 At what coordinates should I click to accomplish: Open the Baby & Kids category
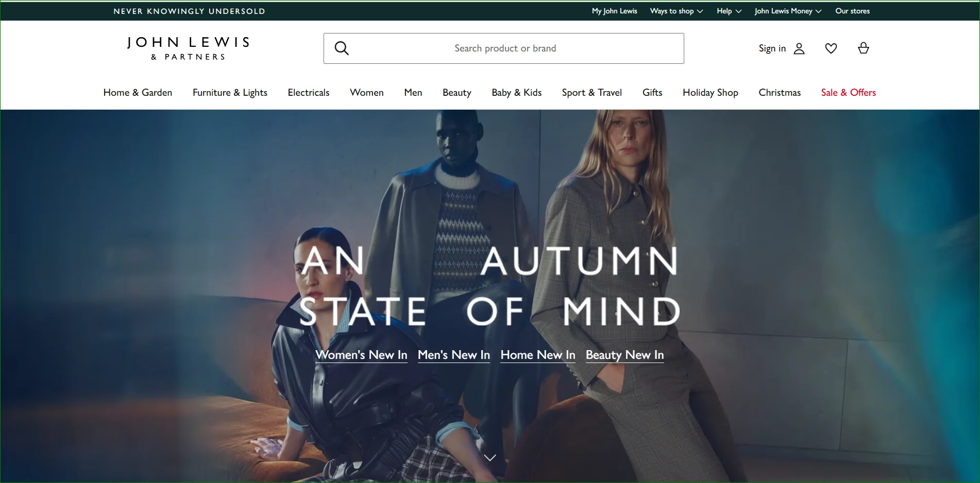point(516,93)
